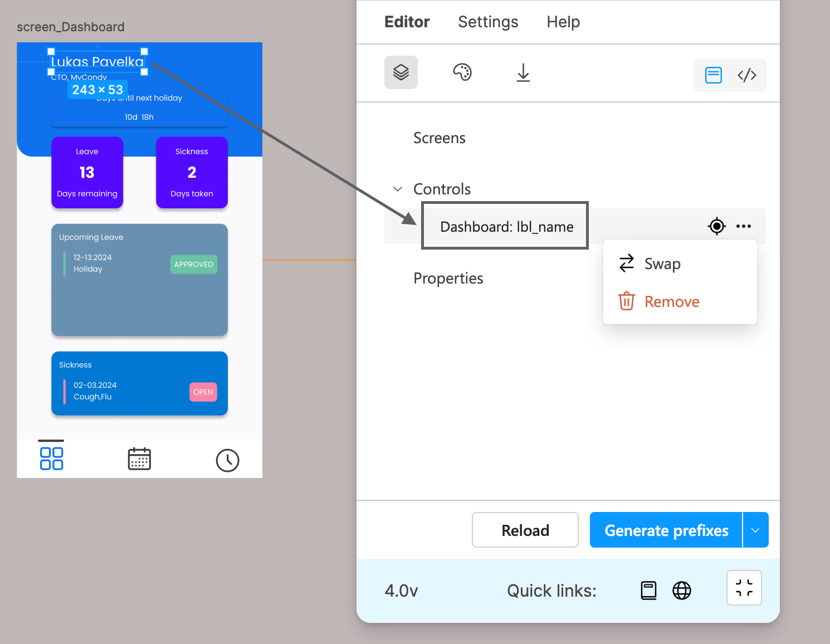Expand the Screens section
The width and height of the screenshot is (830, 644).
[x=440, y=138]
